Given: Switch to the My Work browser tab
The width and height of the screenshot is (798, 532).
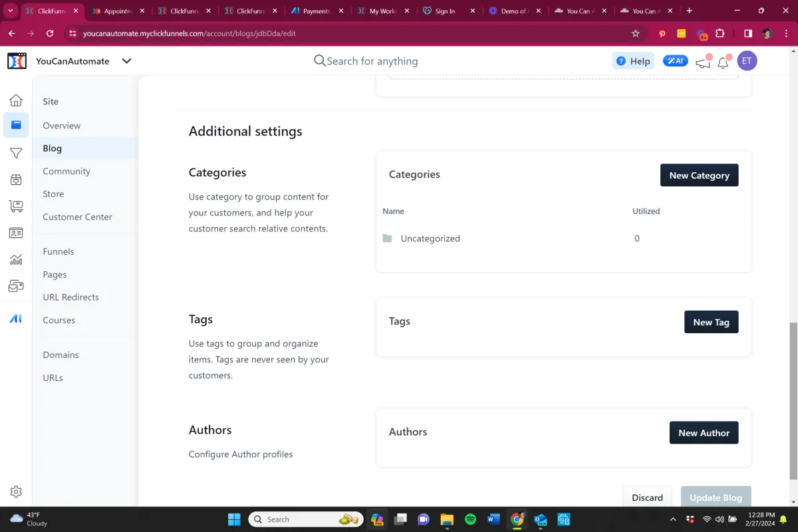Looking at the screenshot, I should coord(384,11).
